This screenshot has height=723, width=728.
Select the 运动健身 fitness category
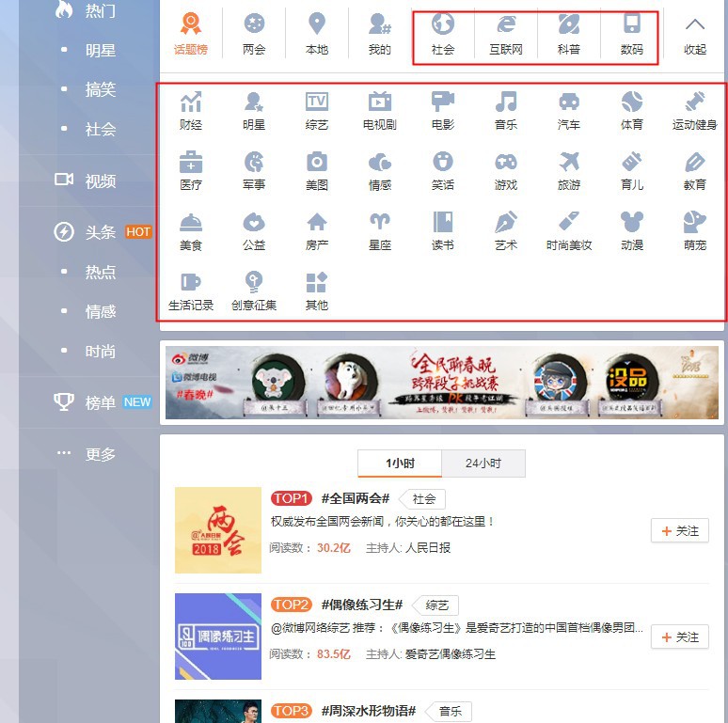click(694, 110)
